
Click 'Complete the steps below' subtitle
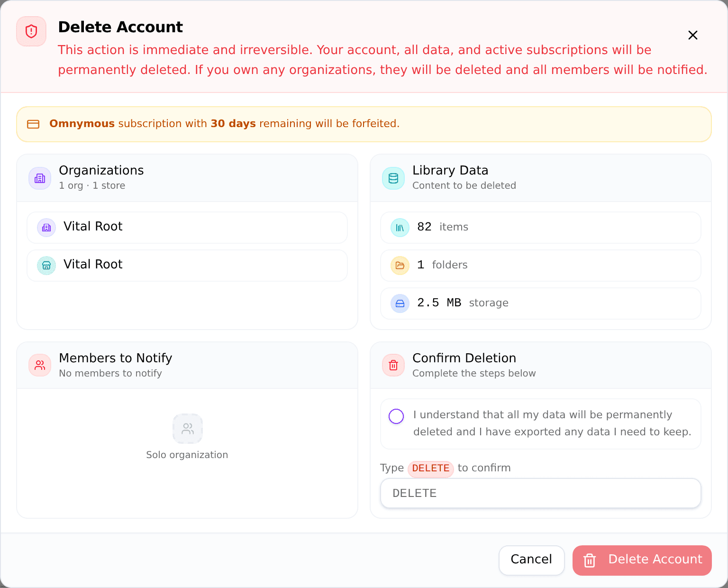click(x=474, y=373)
